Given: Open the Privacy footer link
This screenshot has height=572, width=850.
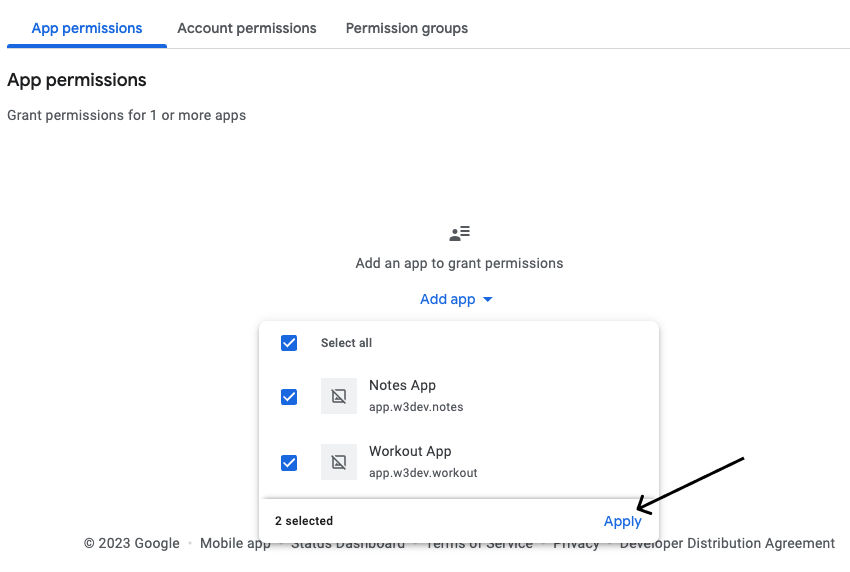Looking at the screenshot, I should (x=576, y=544).
